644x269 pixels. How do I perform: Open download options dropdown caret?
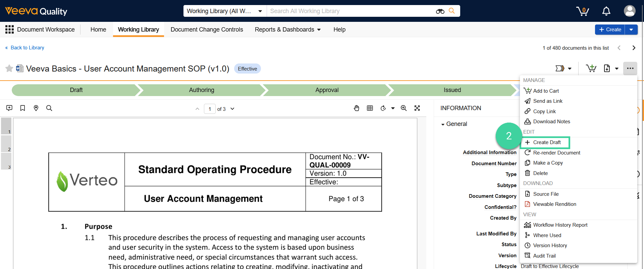616,69
